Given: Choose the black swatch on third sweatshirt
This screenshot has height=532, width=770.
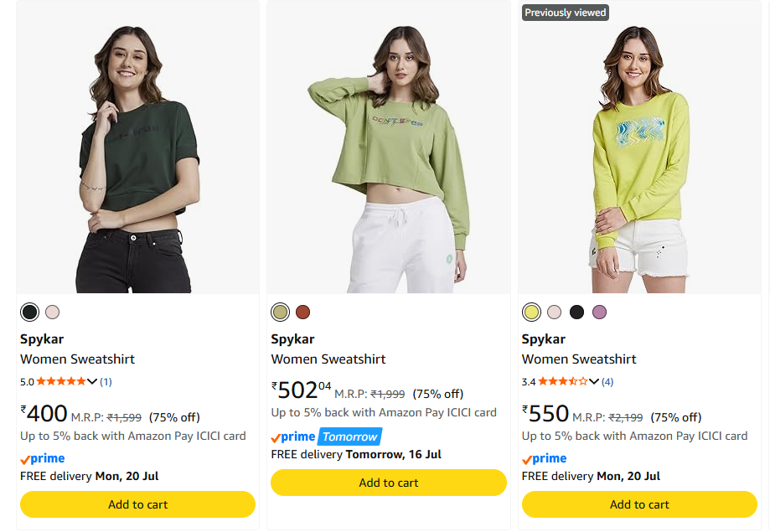Looking at the screenshot, I should 577,312.
